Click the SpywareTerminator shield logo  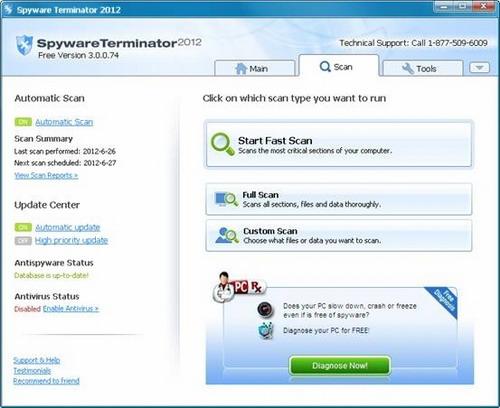[24, 45]
